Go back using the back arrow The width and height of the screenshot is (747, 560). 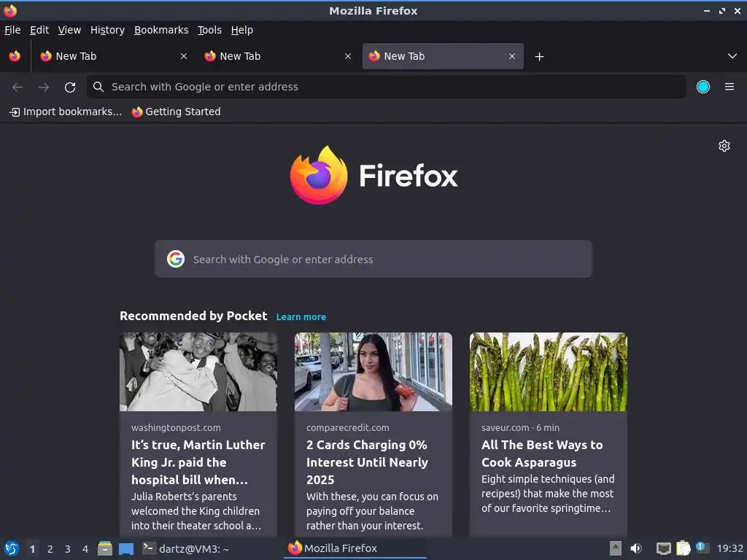(18, 87)
